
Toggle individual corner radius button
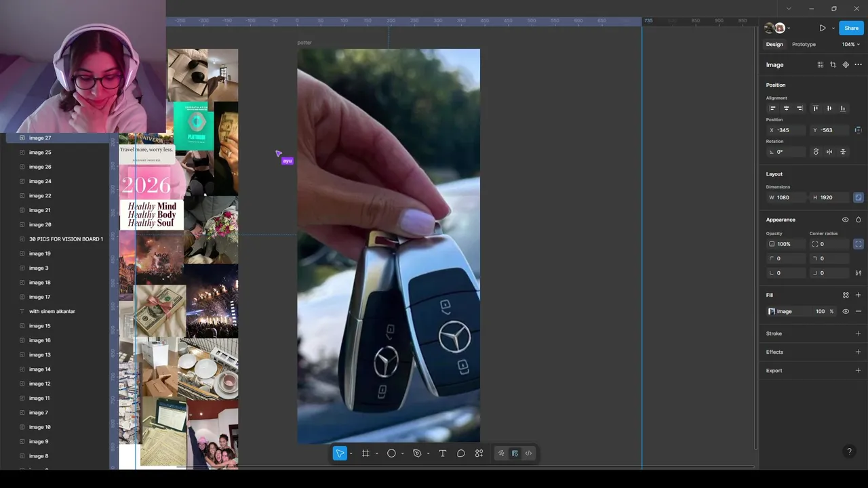click(x=859, y=244)
